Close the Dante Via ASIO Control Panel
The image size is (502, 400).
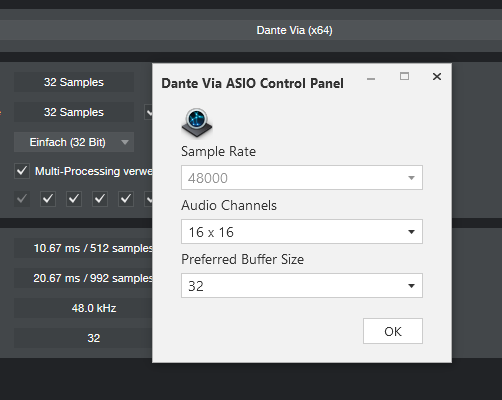[437, 77]
